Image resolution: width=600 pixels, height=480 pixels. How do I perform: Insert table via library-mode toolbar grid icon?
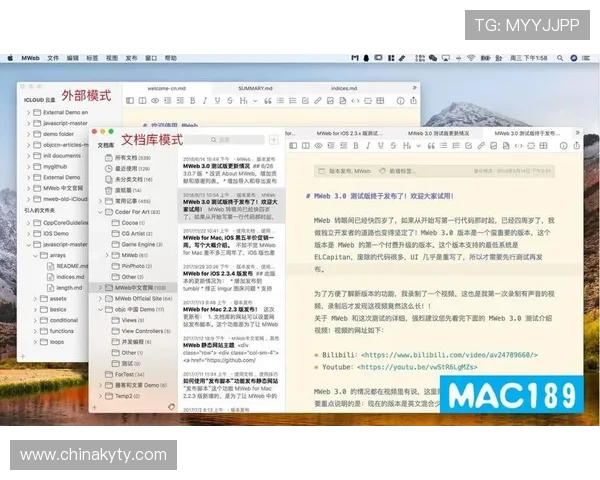543,146
